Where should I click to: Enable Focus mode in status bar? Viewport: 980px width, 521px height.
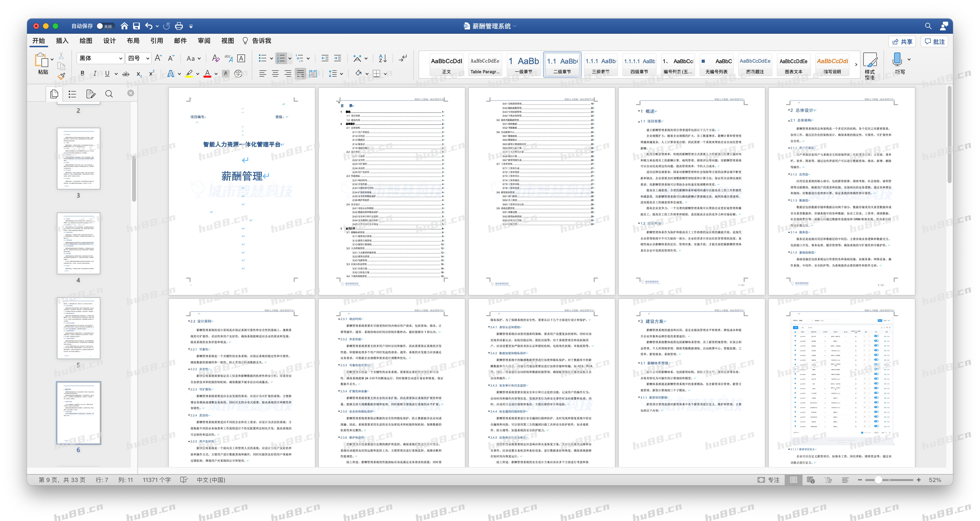769,480
